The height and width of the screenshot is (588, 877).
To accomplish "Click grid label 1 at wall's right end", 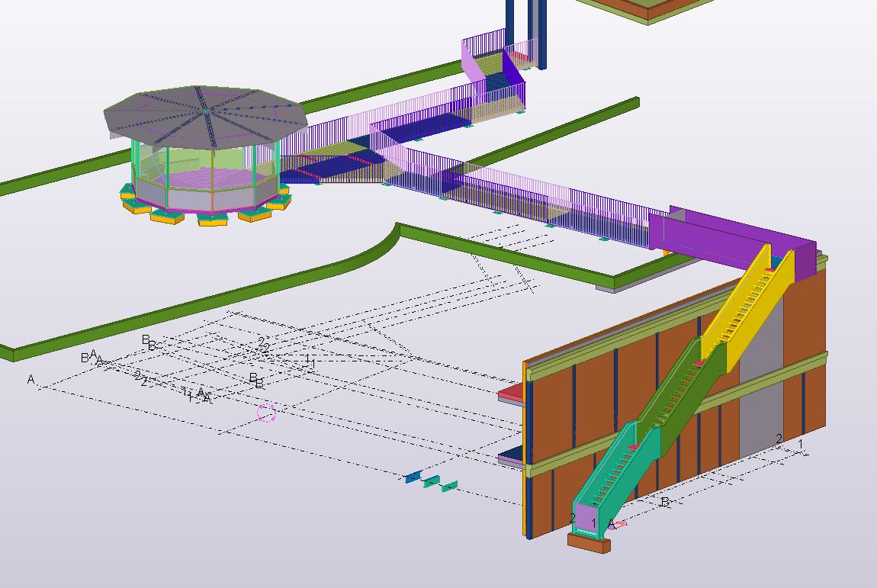I will [801, 444].
